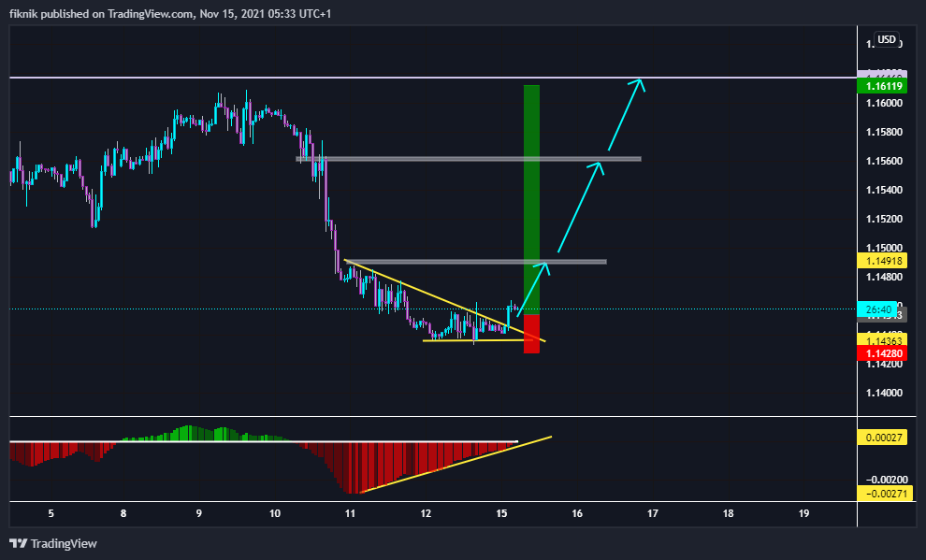
Task: Click the yellow 1.14918 price label
Action: (884, 261)
